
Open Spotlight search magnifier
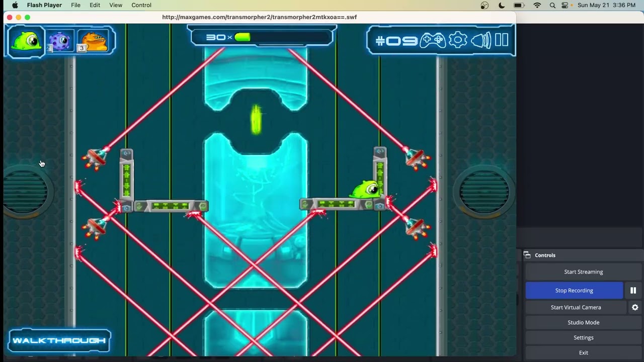(x=552, y=5)
